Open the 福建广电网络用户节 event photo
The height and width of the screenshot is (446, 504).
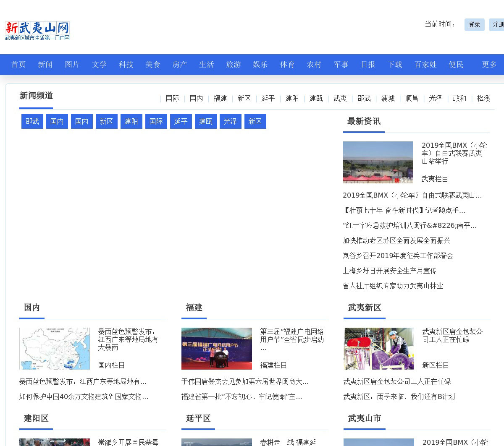[217, 349]
